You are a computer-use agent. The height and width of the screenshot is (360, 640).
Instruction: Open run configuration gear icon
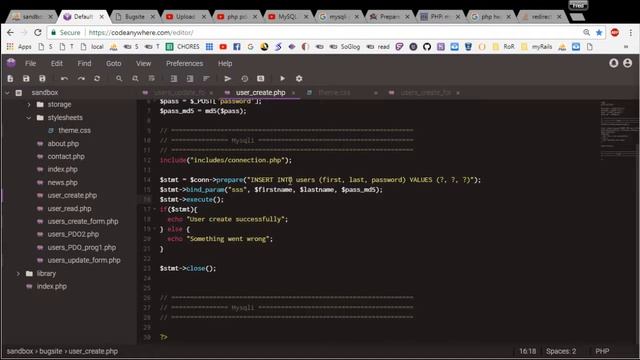pos(299,78)
